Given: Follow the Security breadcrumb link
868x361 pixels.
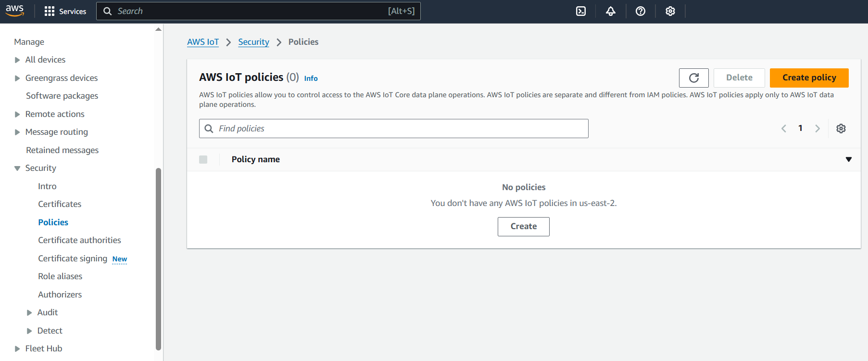Looking at the screenshot, I should 253,42.
